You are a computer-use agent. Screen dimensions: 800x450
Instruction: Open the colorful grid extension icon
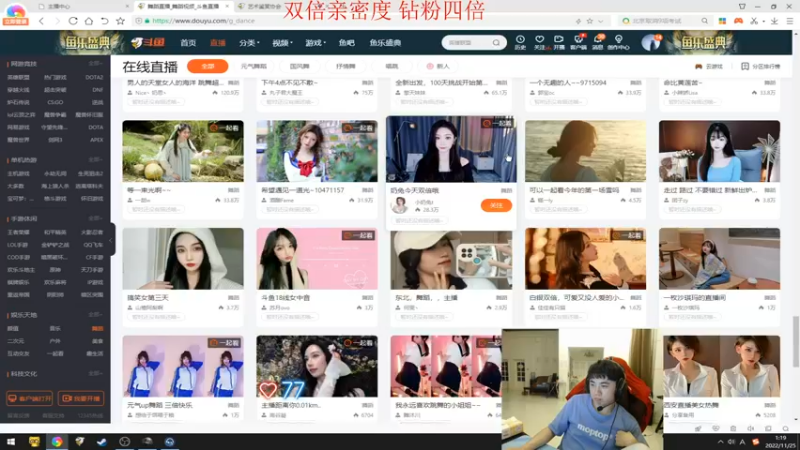(722, 21)
